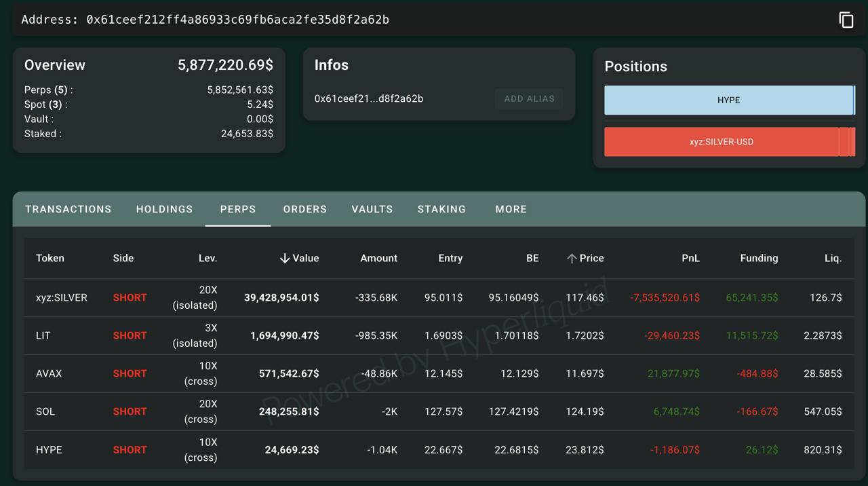Click the xyz:SILVER token row
868x486 pixels.
(x=62, y=297)
